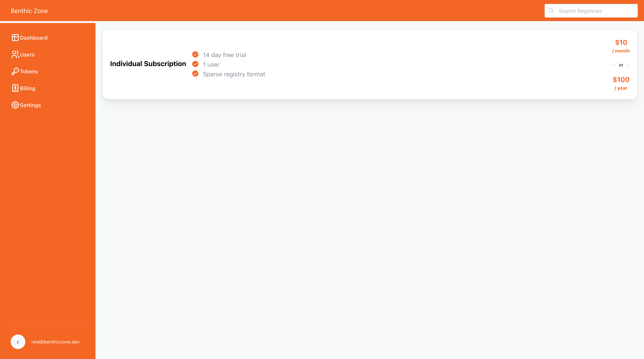Click the Users people icon
Image resolution: width=644 pixels, height=359 pixels.
(15, 54)
